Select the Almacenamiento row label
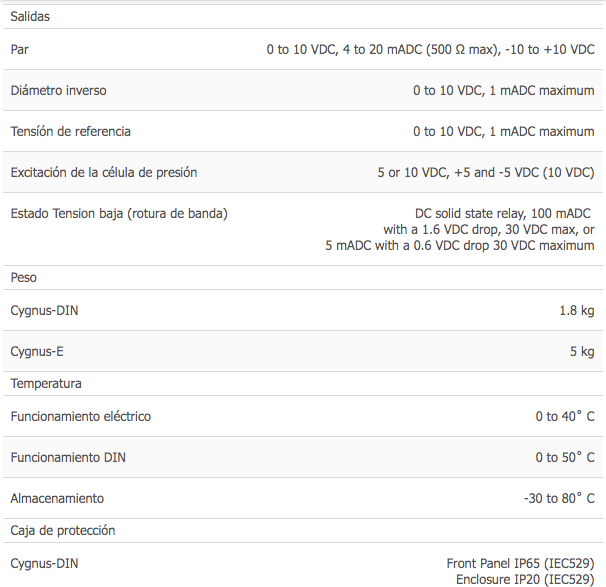 coord(57,499)
